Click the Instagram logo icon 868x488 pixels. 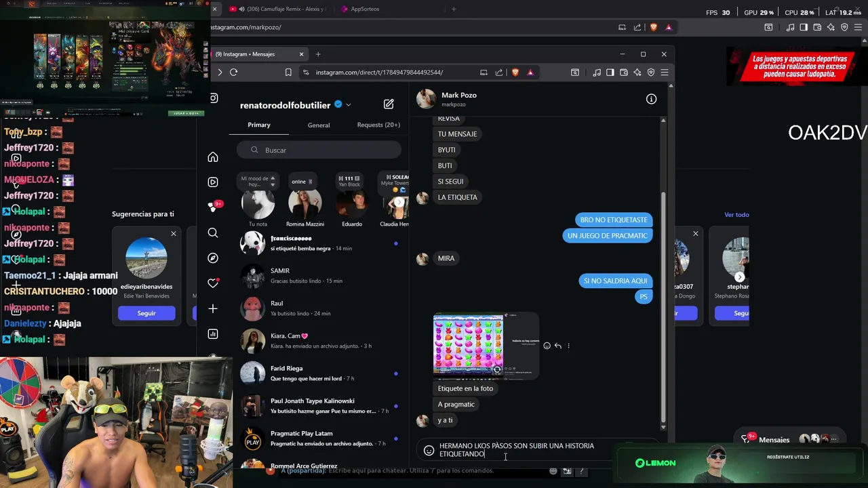click(x=214, y=98)
